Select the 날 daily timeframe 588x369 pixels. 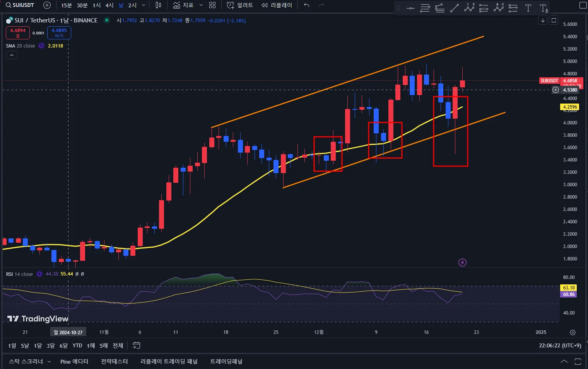click(121, 5)
